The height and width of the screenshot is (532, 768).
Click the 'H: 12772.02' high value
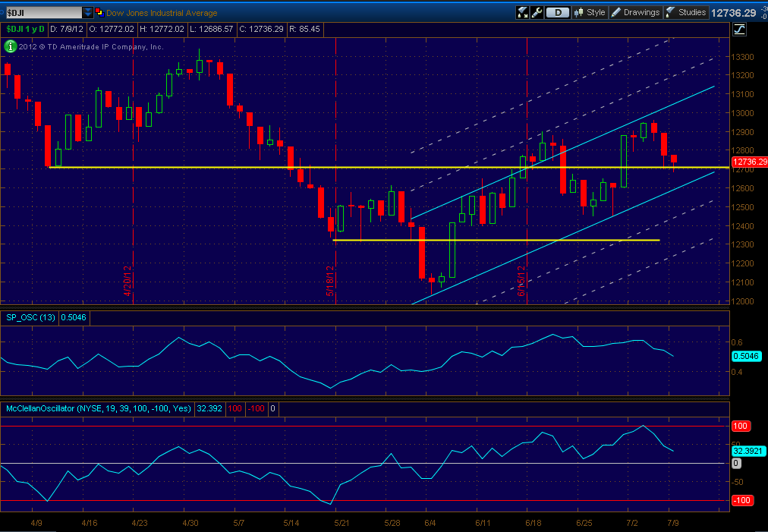[x=162, y=29]
